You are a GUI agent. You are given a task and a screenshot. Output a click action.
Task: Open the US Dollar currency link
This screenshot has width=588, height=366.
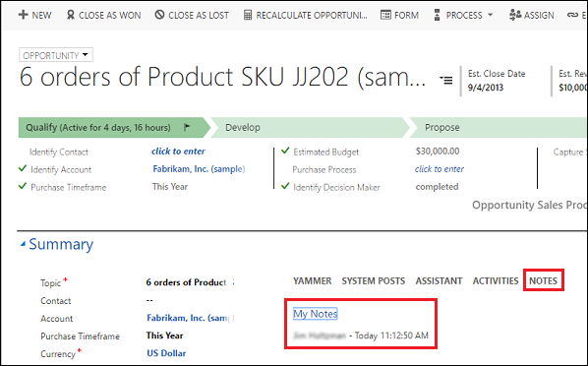[166, 353]
